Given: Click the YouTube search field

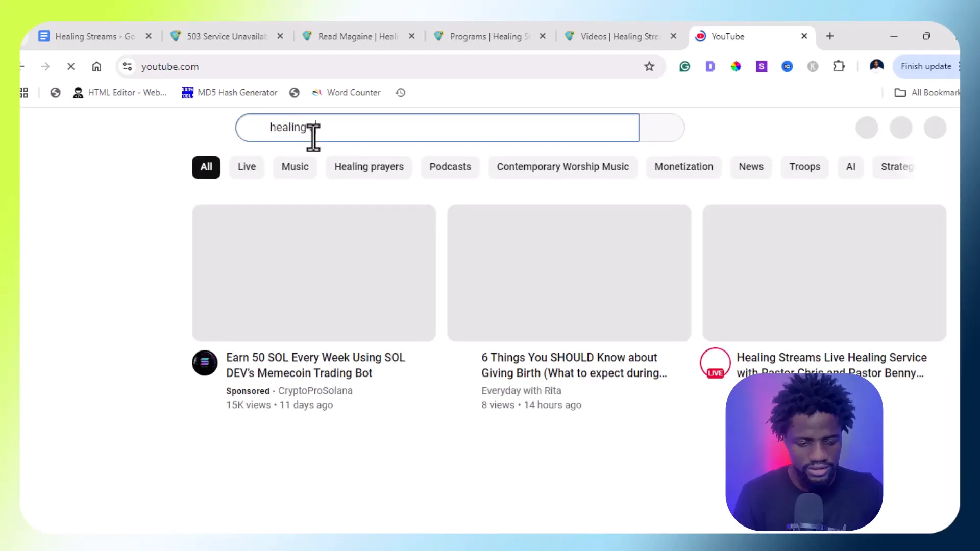Looking at the screenshot, I should point(437,128).
